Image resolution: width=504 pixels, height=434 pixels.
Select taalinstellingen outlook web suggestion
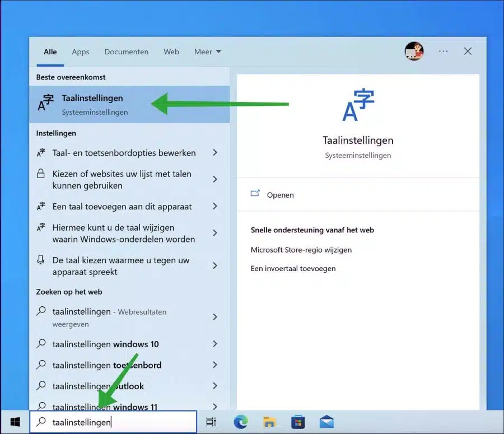pyautogui.click(x=129, y=386)
